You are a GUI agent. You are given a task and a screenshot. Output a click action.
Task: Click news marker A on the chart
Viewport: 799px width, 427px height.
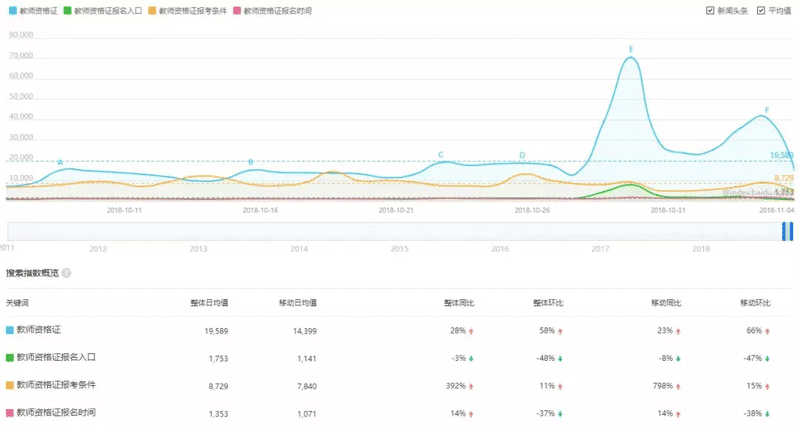coord(60,161)
